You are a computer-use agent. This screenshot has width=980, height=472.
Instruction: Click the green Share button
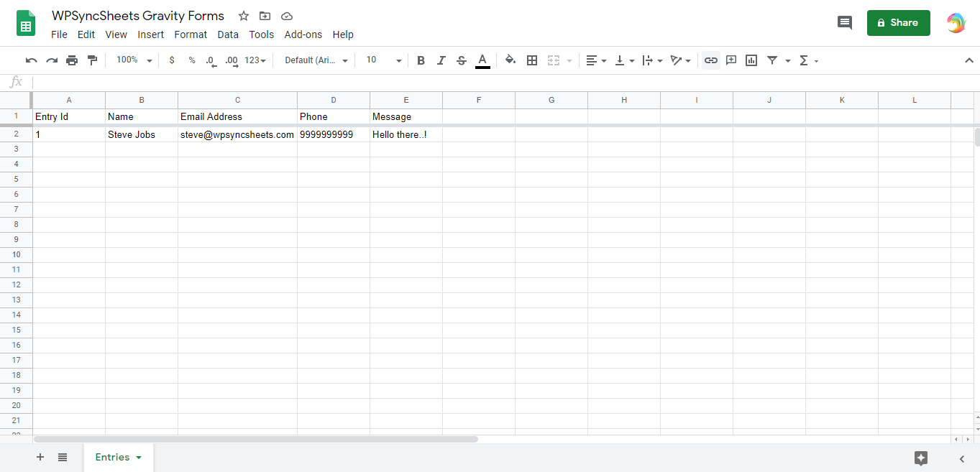click(x=898, y=23)
